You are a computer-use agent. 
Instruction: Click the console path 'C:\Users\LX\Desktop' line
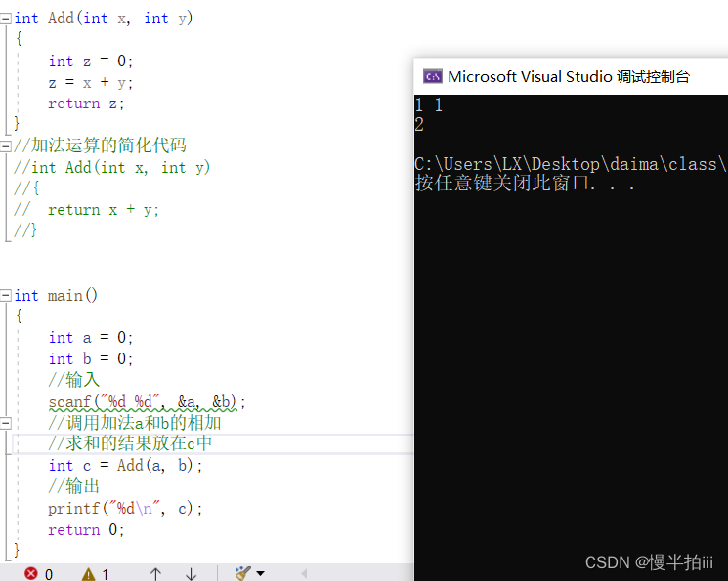571,164
